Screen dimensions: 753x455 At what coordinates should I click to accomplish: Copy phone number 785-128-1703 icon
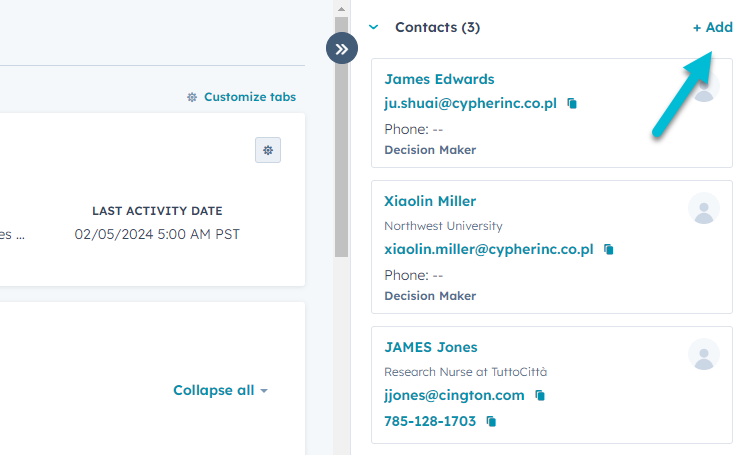click(x=491, y=422)
